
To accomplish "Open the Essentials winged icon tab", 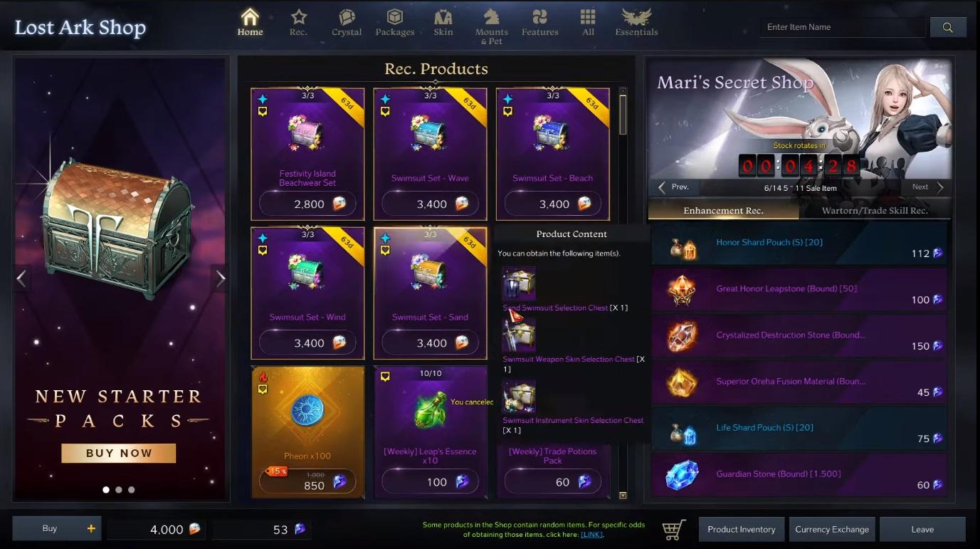I will click(x=636, y=17).
